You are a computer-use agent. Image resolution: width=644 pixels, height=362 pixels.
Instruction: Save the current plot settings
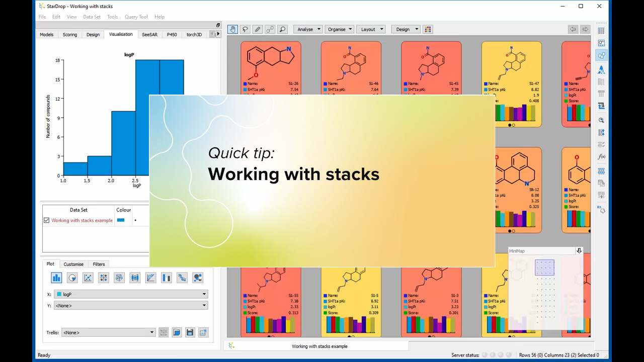coord(190,332)
